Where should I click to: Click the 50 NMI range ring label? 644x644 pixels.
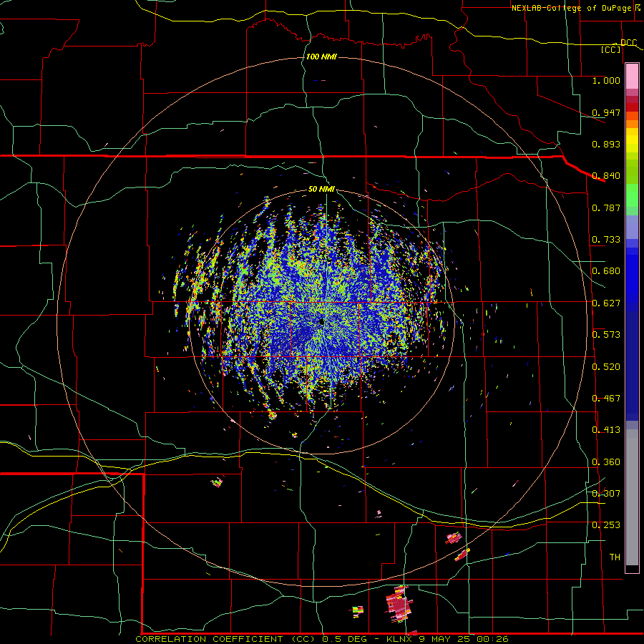pos(321,189)
